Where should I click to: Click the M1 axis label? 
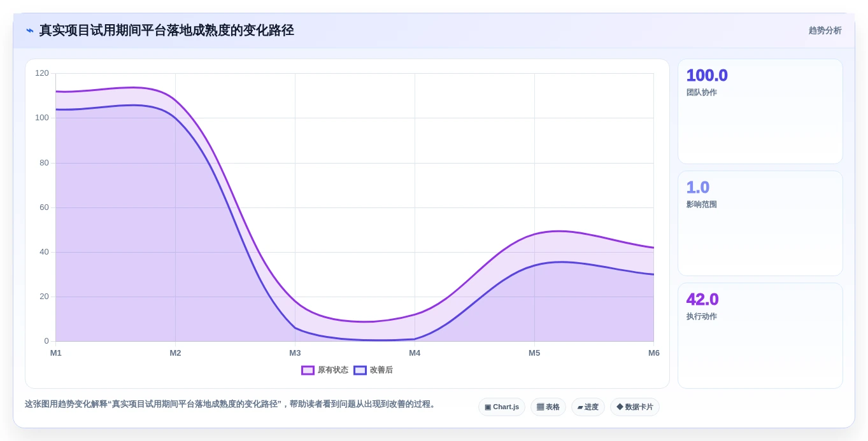pos(56,353)
